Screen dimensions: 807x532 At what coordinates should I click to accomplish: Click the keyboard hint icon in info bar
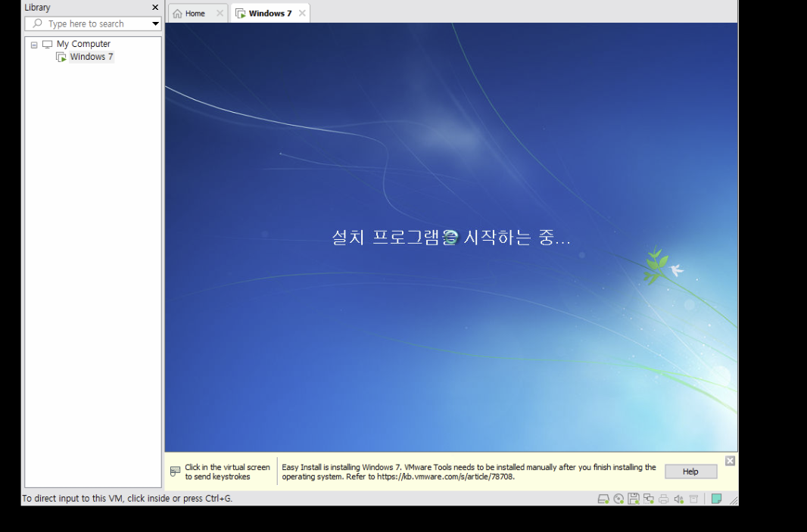[x=175, y=471]
